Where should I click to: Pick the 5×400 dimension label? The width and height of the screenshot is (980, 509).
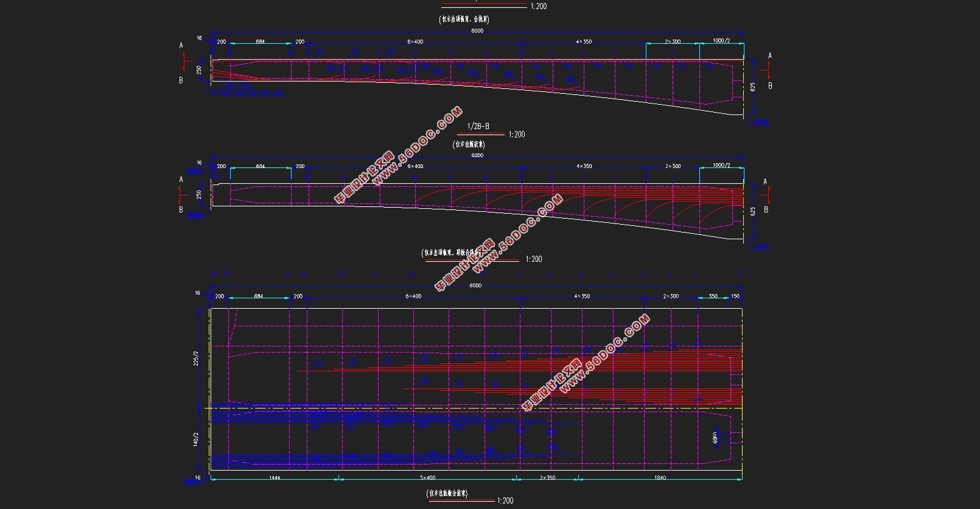pyautogui.click(x=428, y=478)
